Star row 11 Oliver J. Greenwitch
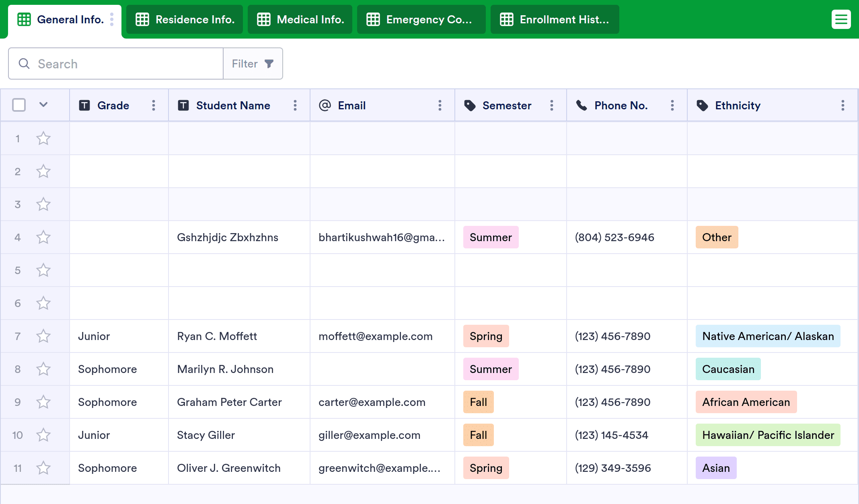859x504 pixels. 43,468
